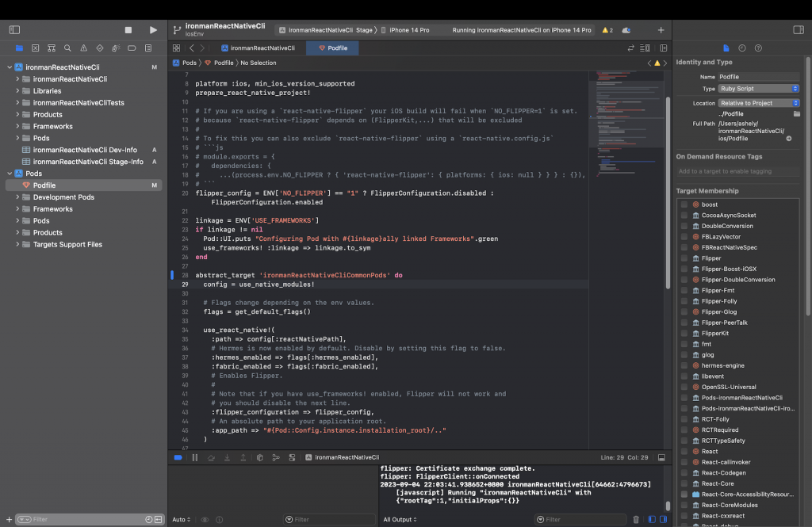Hide the debug area
This screenshot has height=527, width=812.
(661, 457)
